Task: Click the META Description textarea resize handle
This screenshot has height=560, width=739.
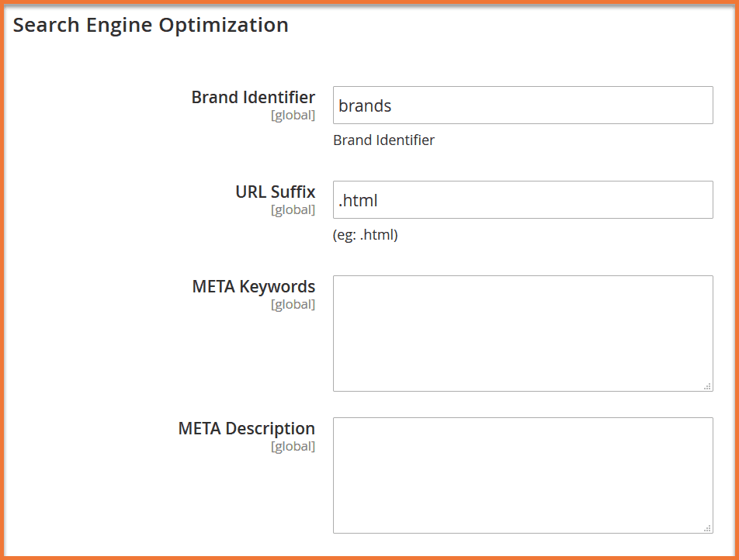Action: (707, 527)
